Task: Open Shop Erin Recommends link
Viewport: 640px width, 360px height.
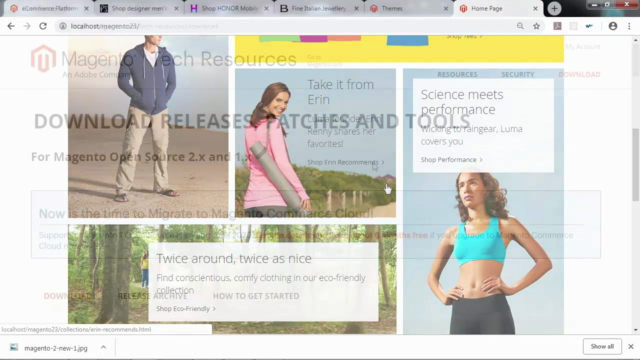Action: click(346, 162)
